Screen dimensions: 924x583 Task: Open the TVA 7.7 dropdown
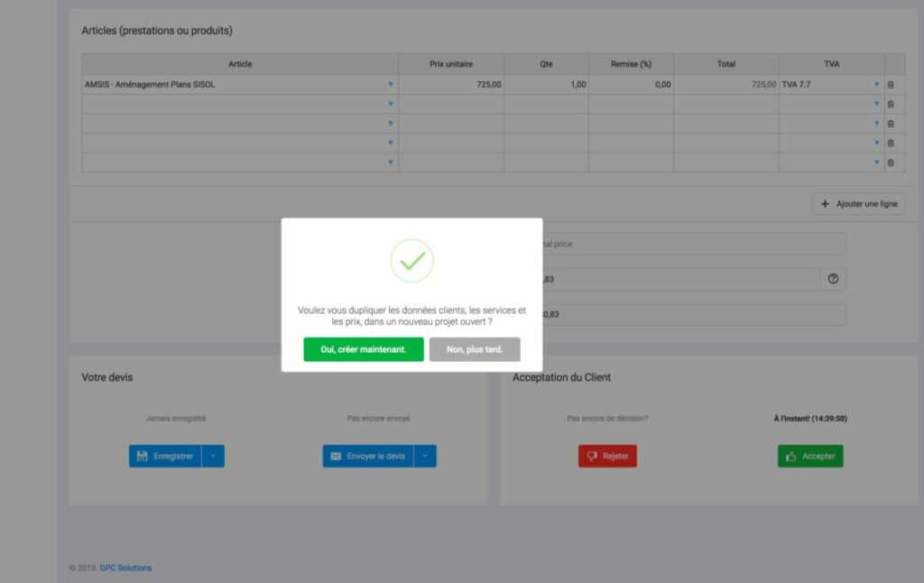pos(876,84)
